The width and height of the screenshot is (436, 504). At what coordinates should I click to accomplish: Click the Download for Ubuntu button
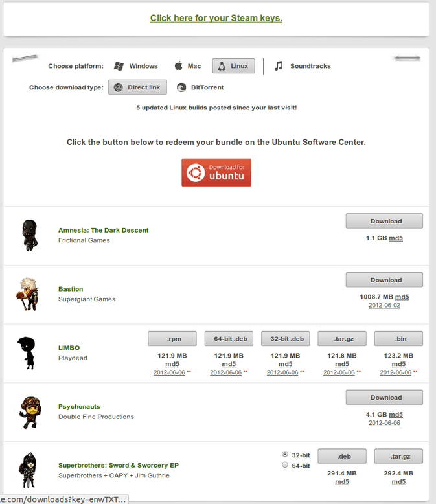(x=216, y=172)
